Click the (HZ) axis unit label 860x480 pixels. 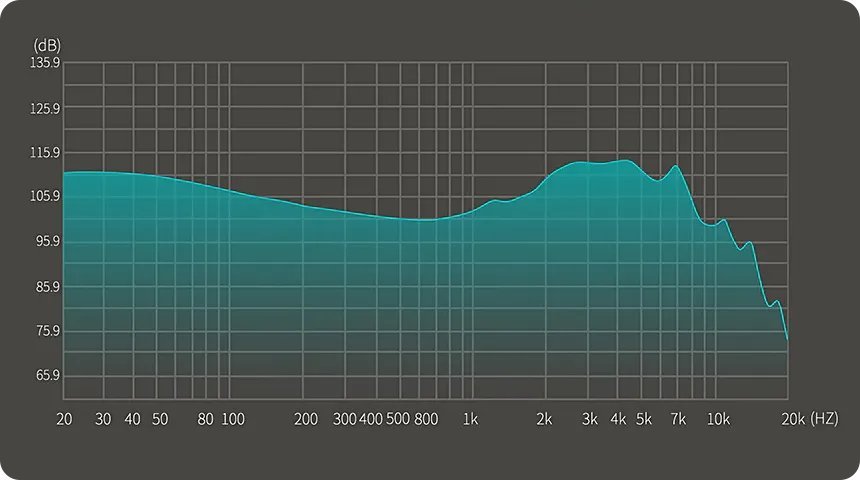pos(824,419)
